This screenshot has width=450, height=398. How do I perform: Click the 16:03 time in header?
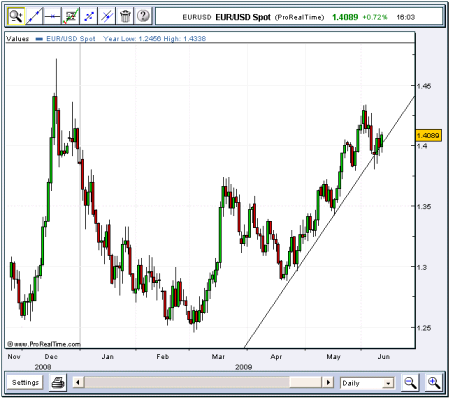(406, 17)
